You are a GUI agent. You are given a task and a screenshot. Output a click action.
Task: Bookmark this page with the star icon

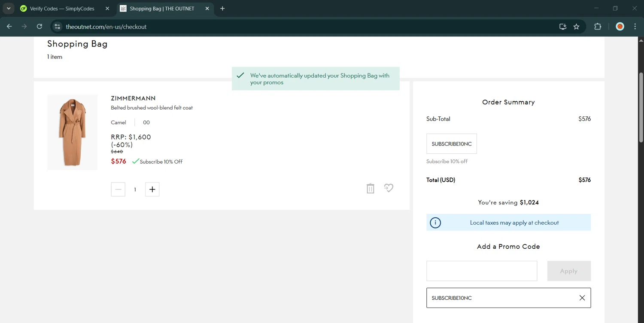577,27
